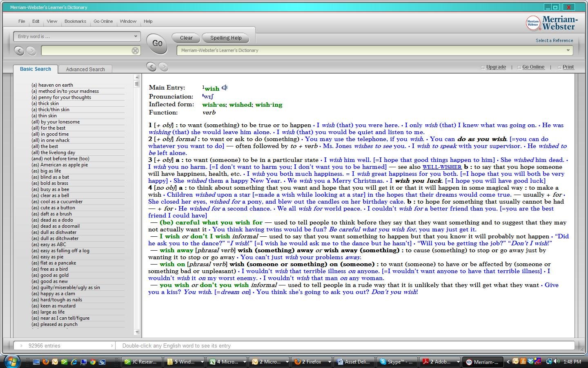
Task: Launch Internet Explorer from Quick Launch
Action: 74,362
